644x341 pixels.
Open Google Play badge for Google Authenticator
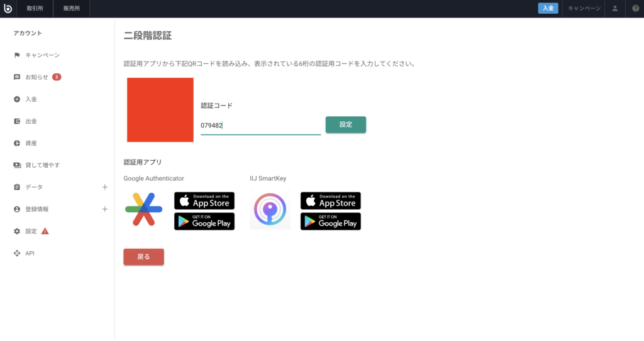point(204,222)
